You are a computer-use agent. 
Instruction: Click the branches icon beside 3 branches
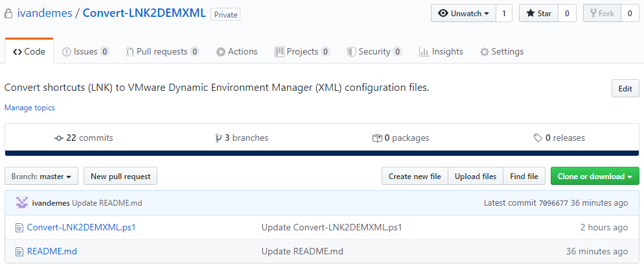pyautogui.click(x=218, y=138)
